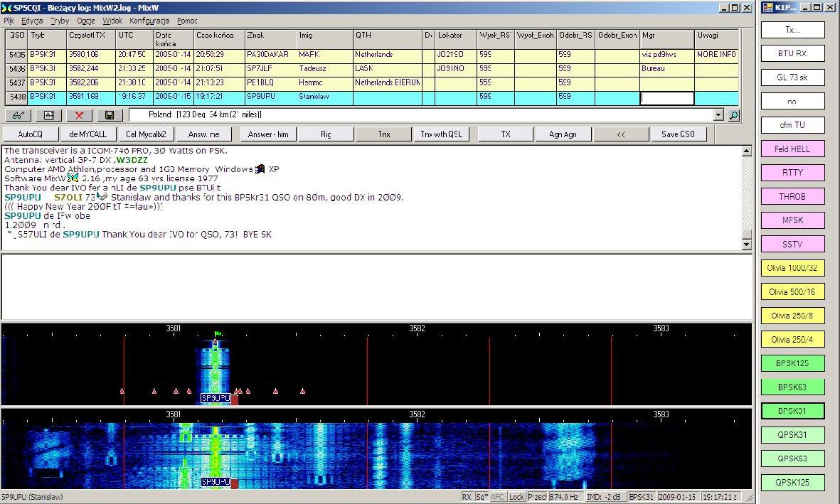Screen dimensions: 840x504
Task: Click the << macro button
Action: tap(621, 134)
